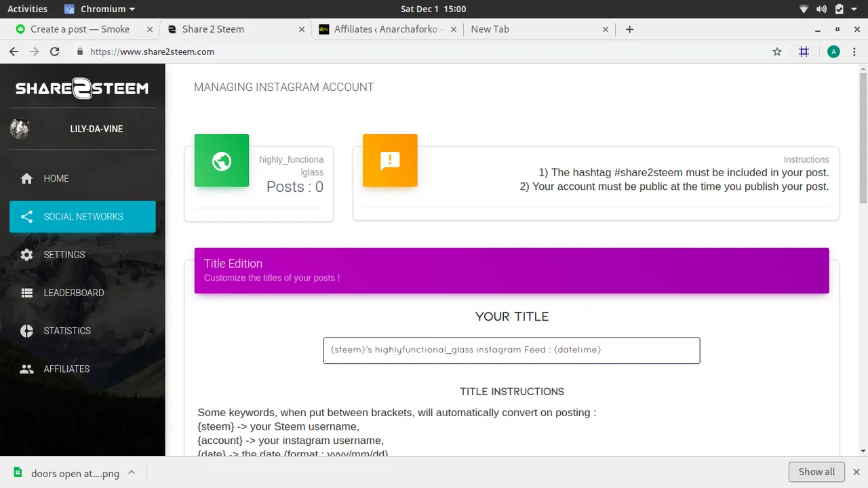Click the Settings gear icon
This screenshot has width=868, height=488.
point(26,255)
